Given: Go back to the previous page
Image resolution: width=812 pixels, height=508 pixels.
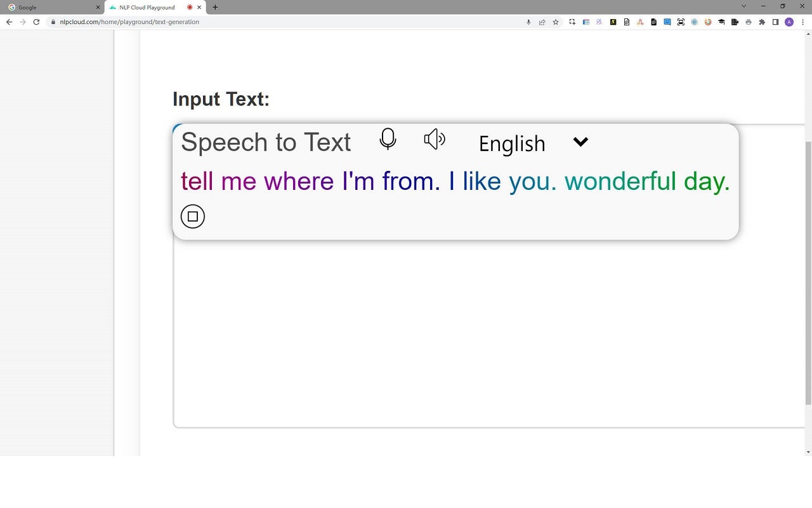Looking at the screenshot, I should tap(9, 22).
